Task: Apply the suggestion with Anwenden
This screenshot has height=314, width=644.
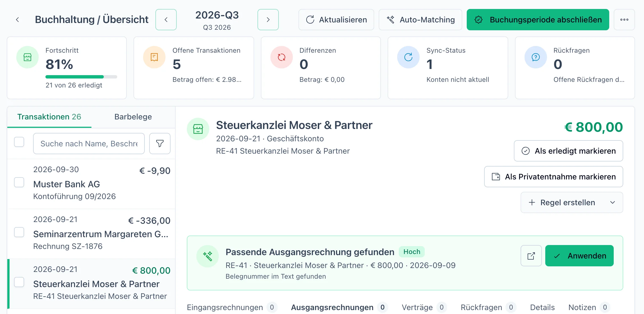Action: click(579, 256)
